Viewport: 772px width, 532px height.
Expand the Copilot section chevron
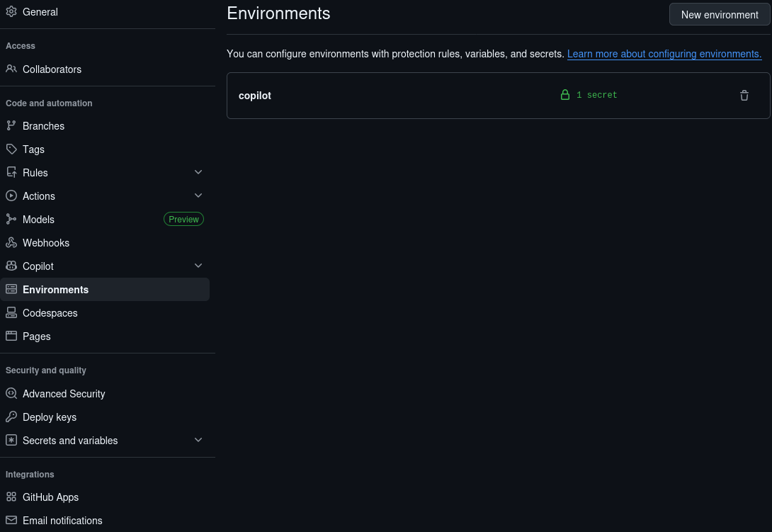(x=198, y=266)
